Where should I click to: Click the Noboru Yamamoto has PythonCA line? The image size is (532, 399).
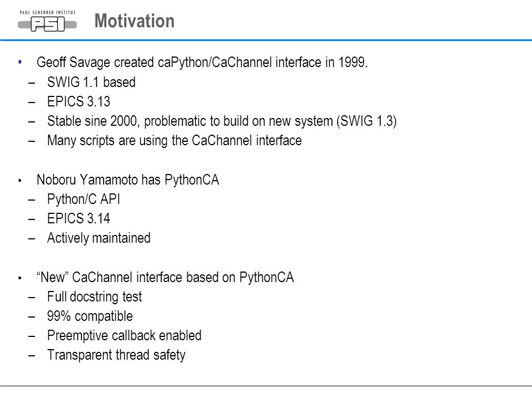pyautogui.click(x=128, y=180)
